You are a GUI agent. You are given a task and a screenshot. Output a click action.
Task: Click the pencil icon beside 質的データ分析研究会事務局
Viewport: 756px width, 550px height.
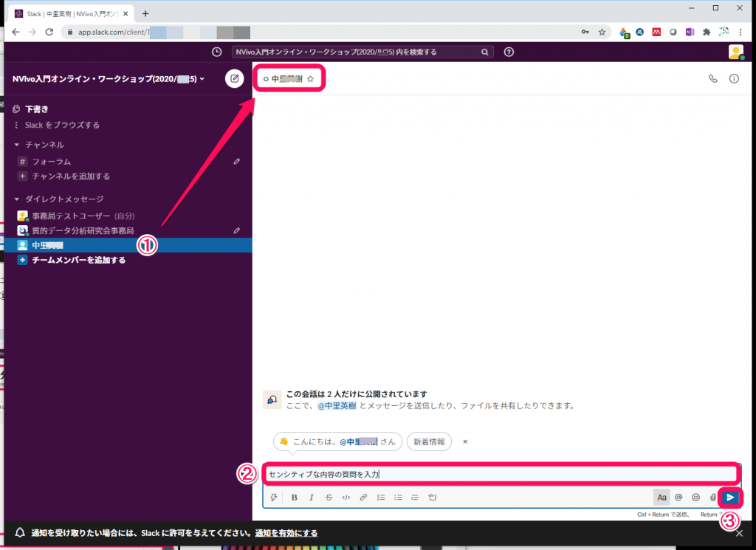[237, 230]
